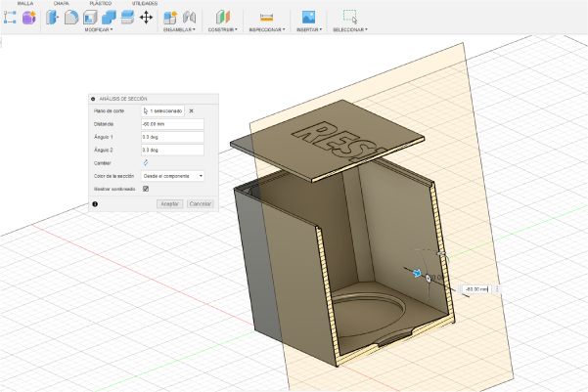The width and height of the screenshot is (588, 392).
Task: Click the purple form creation icon
Action: click(29, 18)
